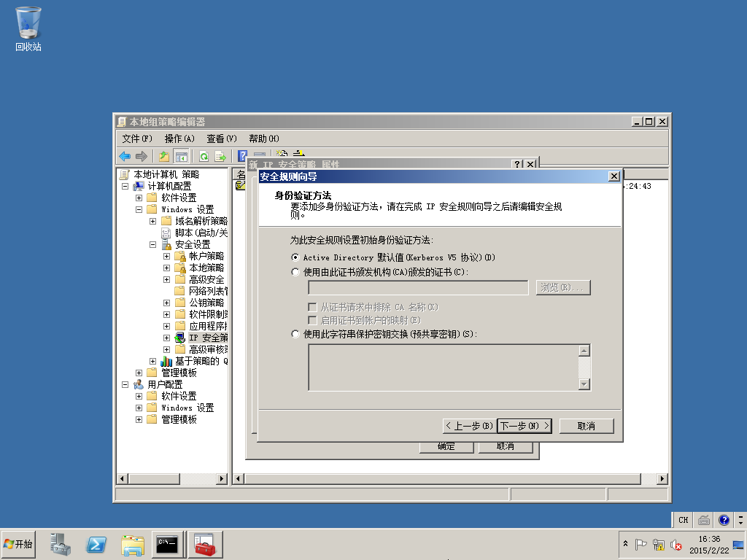Click the 上一步(B) back button
The height and width of the screenshot is (560, 747).
click(469, 426)
